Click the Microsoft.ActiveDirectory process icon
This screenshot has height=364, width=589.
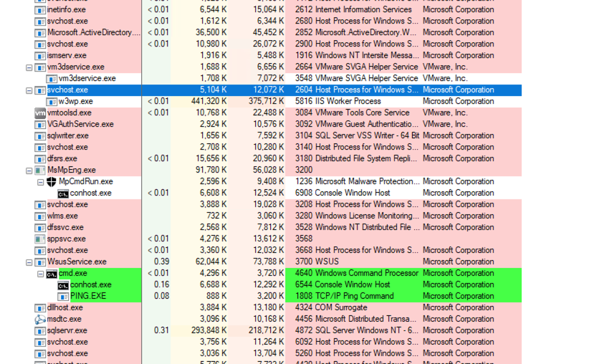[40, 33]
